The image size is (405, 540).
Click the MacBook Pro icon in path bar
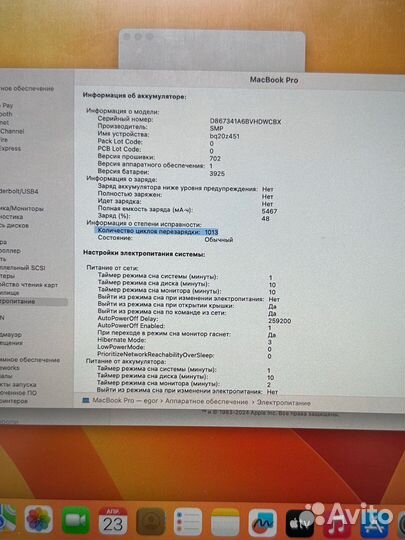pyautogui.click(x=86, y=401)
